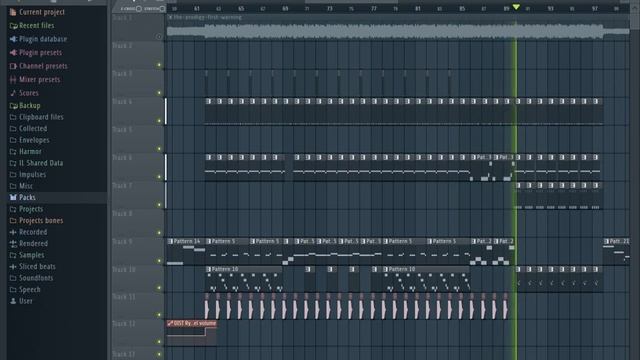640x360 pixels.
Task: Click the Recorded icon in browser
Action: (x=13, y=232)
